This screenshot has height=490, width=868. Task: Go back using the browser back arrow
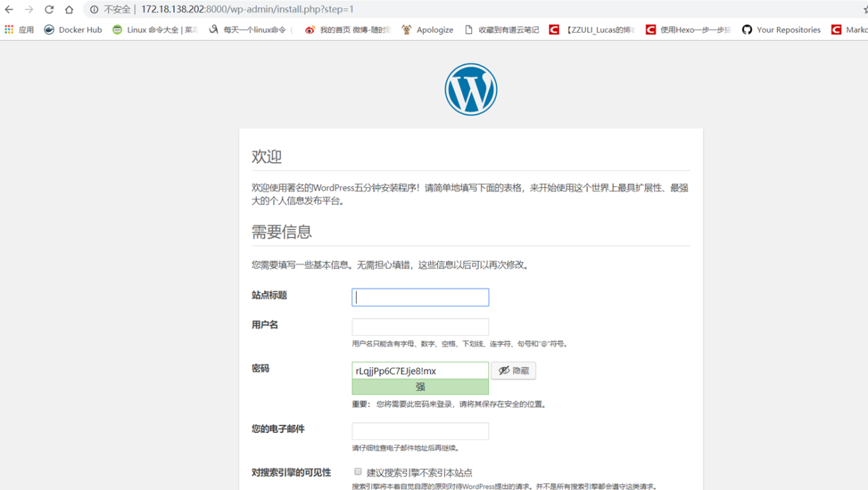pyautogui.click(x=9, y=10)
